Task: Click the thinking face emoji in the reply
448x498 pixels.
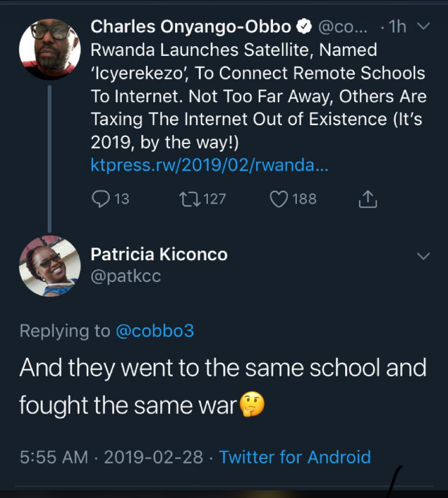Action: [253, 404]
